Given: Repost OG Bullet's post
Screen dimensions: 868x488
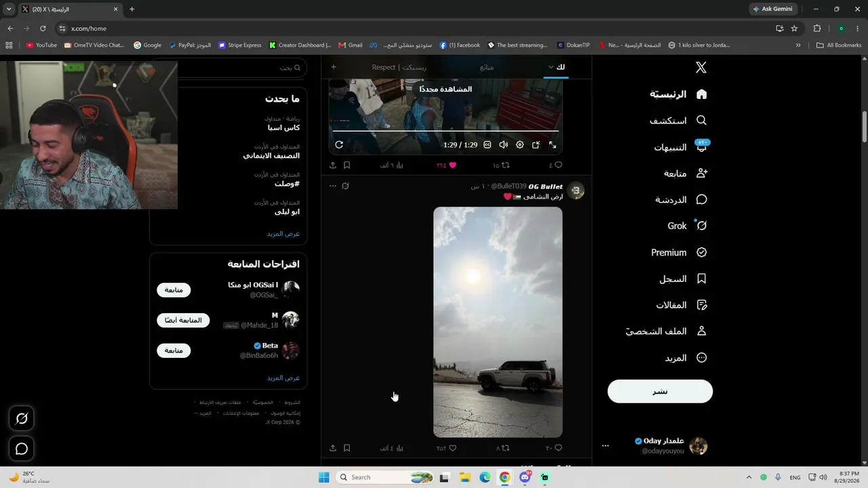Looking at the screenshot, I should (x=502, y=448).
